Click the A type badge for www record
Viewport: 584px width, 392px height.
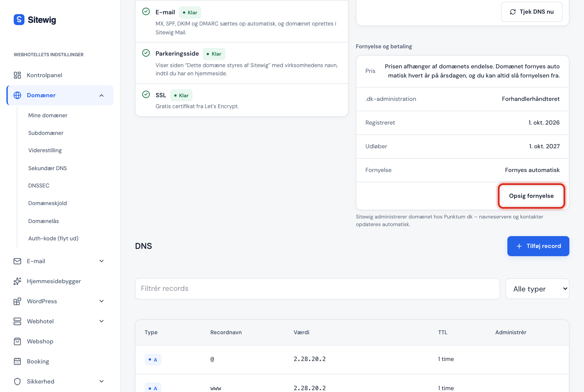(x=153, y=388)
